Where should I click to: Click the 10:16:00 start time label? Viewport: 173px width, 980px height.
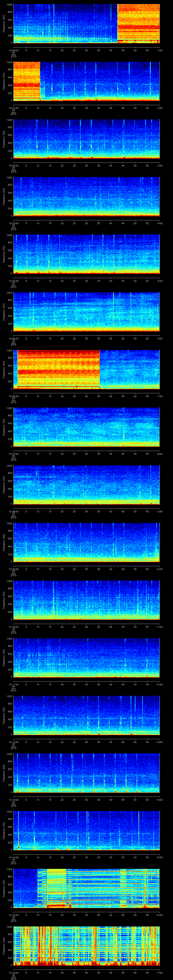13,972
